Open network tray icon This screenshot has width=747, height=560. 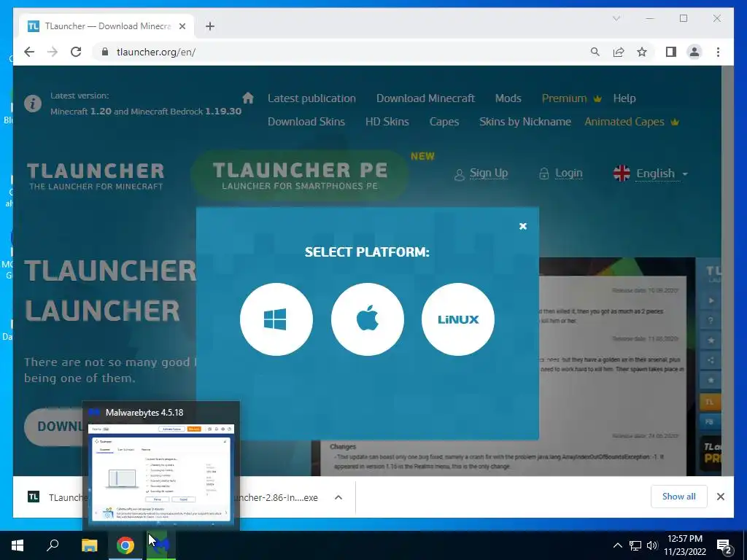coord(635,545)
